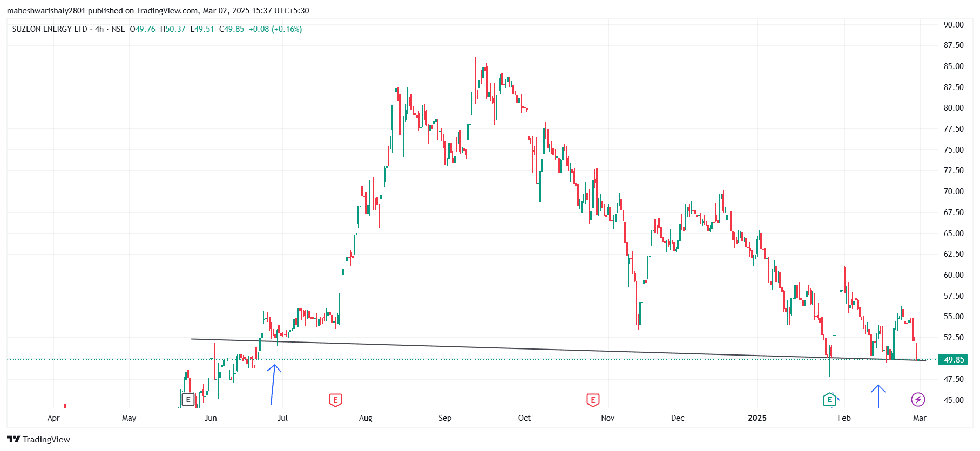Screen dimensions: 980x451
Task: Click the 80.00 price axis label
Action: [954, 108]
